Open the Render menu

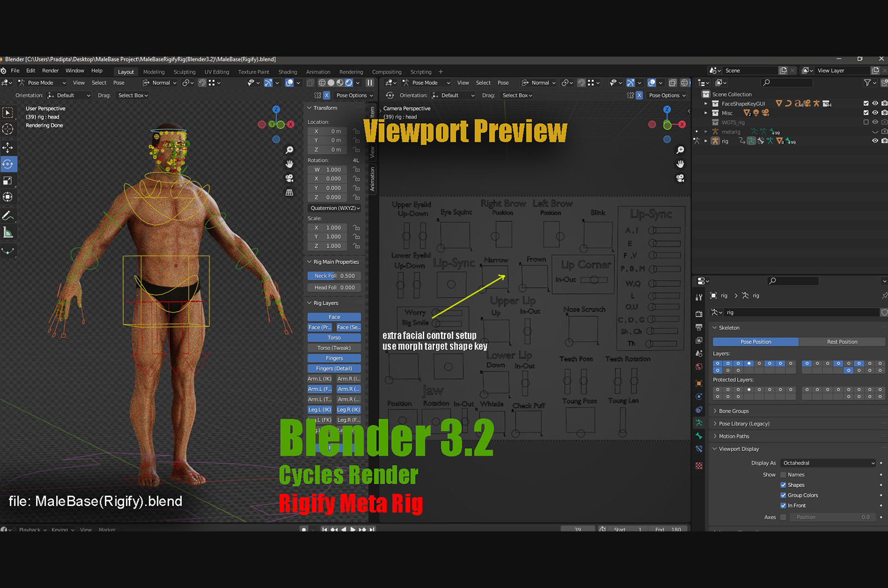click(51, 70)
